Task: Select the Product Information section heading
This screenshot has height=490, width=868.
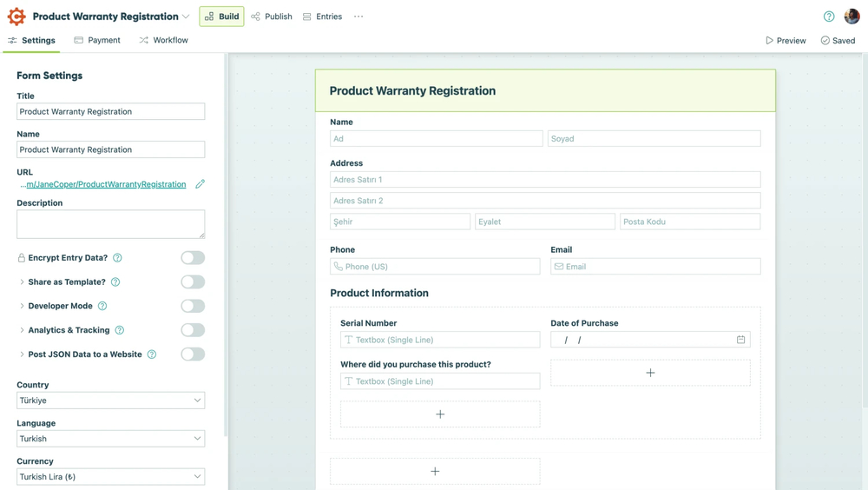Action: coord(379,294)
